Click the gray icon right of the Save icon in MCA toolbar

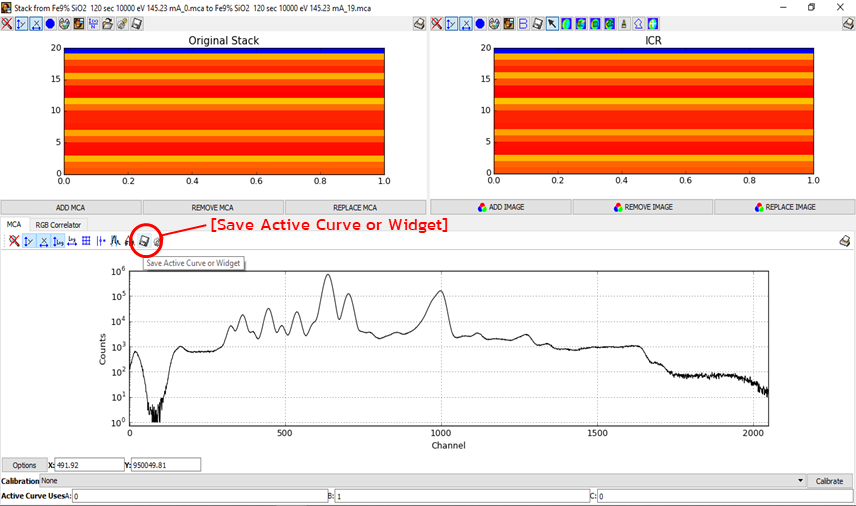157,241
